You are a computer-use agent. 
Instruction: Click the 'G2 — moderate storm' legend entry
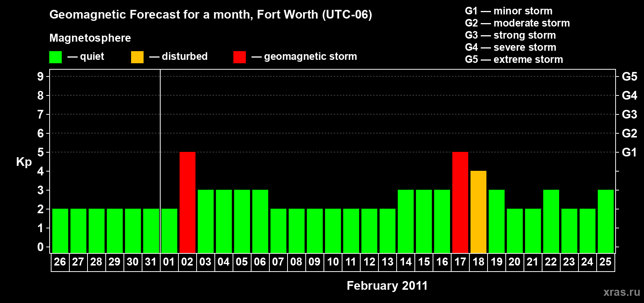click(x=517, y=23)
